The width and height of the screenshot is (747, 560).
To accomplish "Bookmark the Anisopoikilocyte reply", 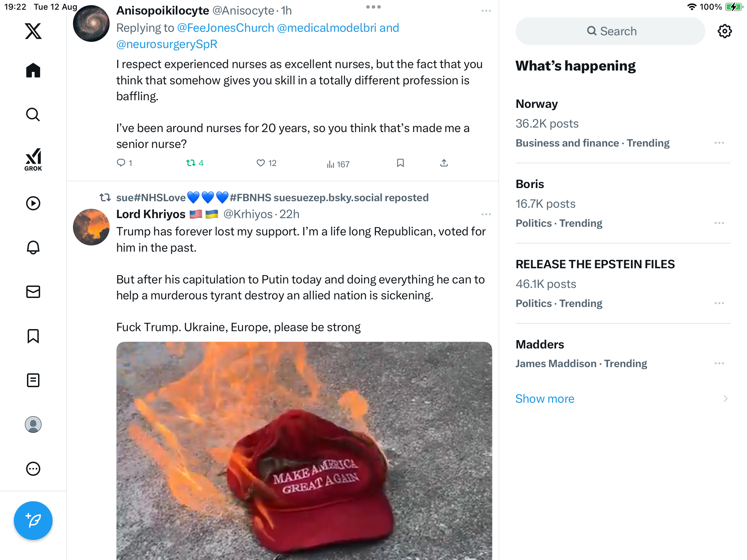I will point(400,163).
